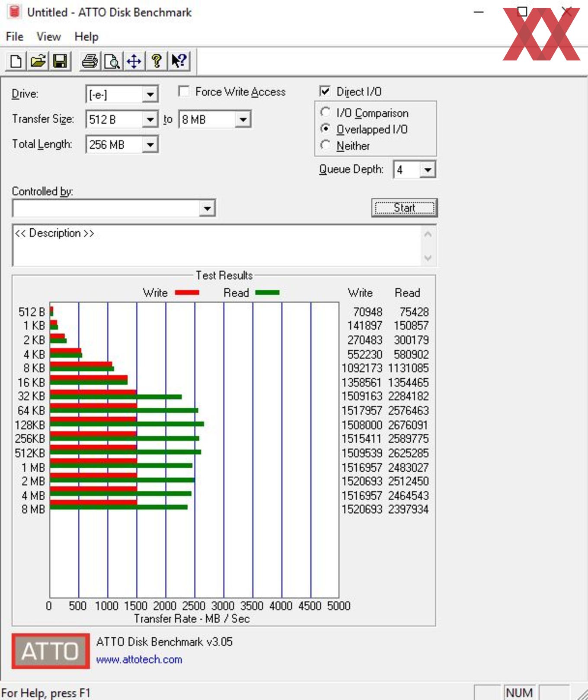Click the question mark Help icon
This screenshot has width=588, height=700.
click(x=156, y=61)
